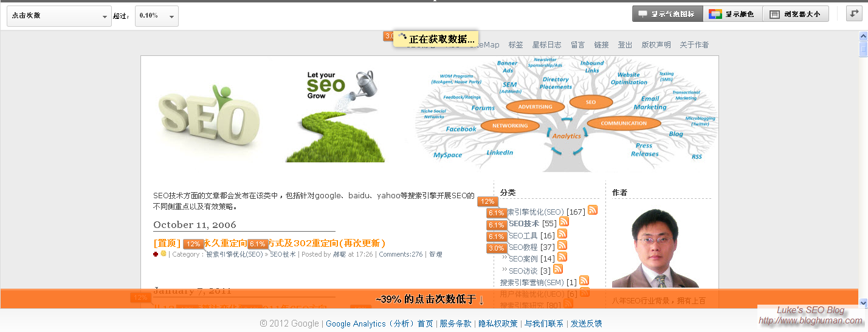This screenshot has width=868, height=332.
Task: Click the 6.1% bubble on the post title
Action: coord(258,244)
